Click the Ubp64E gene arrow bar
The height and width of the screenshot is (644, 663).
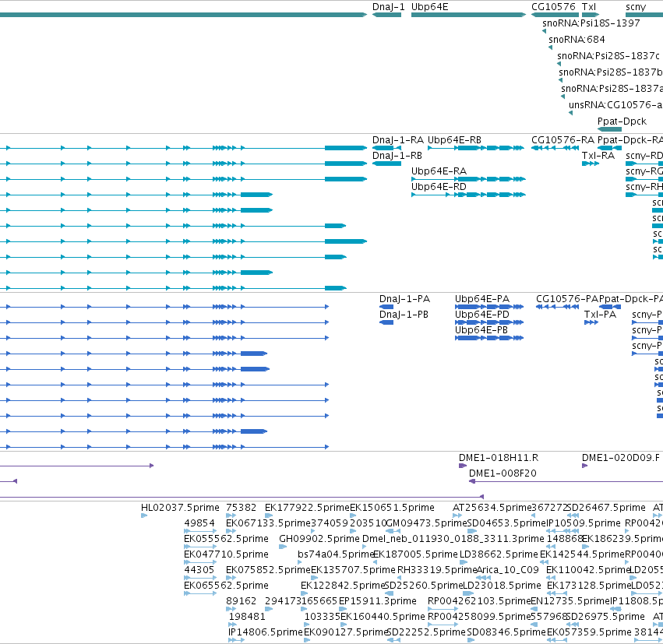(468, 15)
